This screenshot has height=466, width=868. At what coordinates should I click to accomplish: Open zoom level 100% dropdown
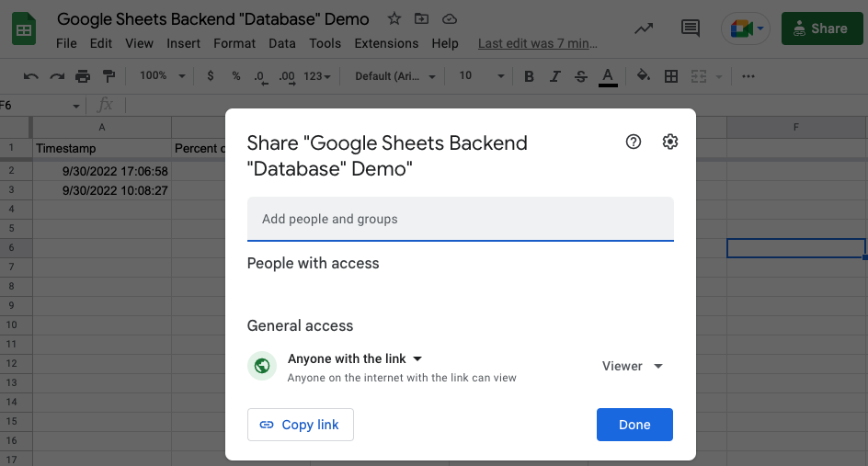click(x=162, y=75)
